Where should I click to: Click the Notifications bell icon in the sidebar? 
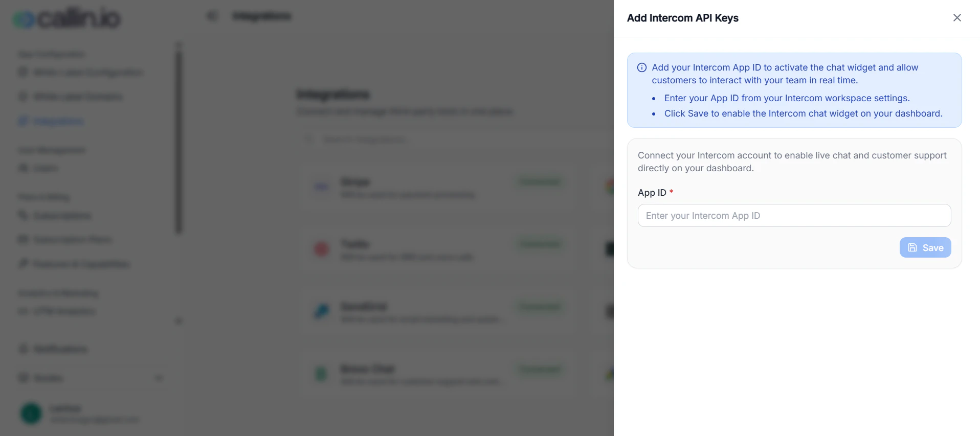tap(22, 349)
